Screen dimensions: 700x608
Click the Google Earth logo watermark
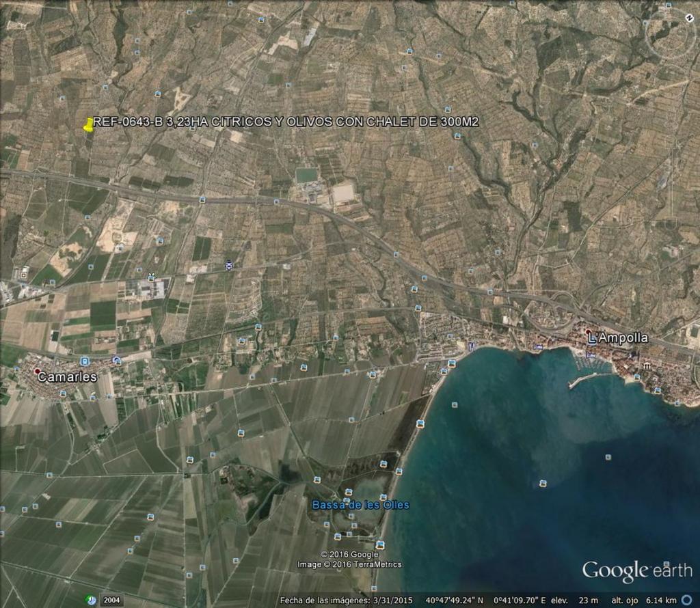pyautogui.click(x=636, y=570)
